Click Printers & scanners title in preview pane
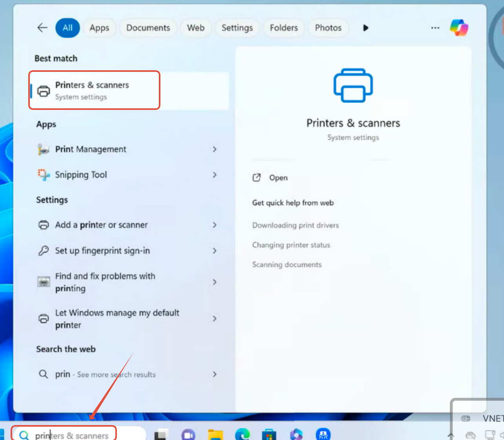 (x=353, y=123)
